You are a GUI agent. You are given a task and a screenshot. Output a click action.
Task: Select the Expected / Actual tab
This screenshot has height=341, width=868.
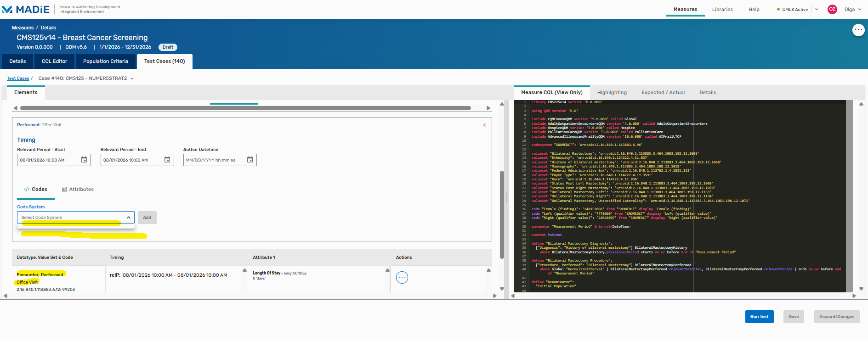click(x=663, y=92)
